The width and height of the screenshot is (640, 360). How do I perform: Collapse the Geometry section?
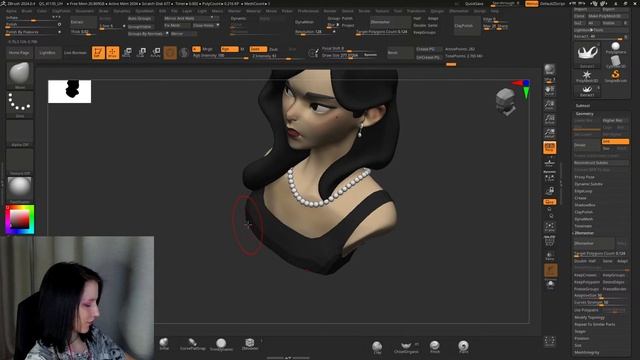pyautogui.click(x=584, y=113)
